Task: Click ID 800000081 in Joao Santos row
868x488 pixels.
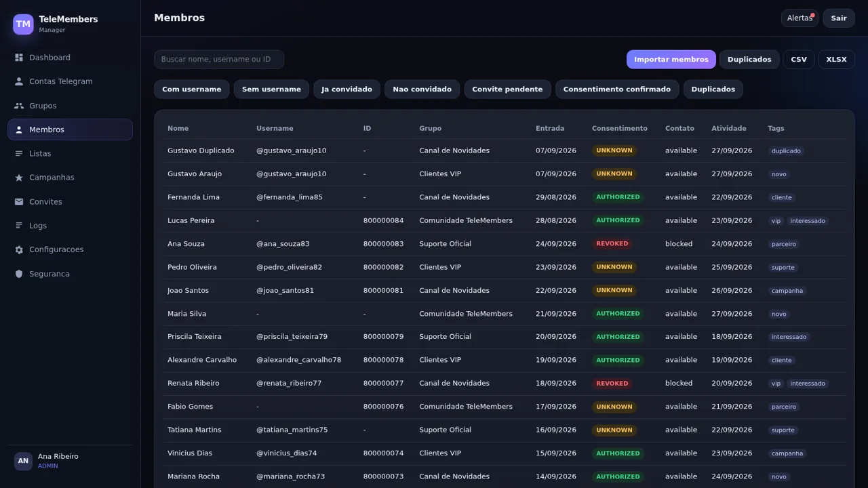Action: point(383,291)
